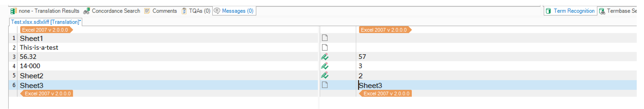Click the status icon for segment 2
644x109 pixels.
click(325, 48)
